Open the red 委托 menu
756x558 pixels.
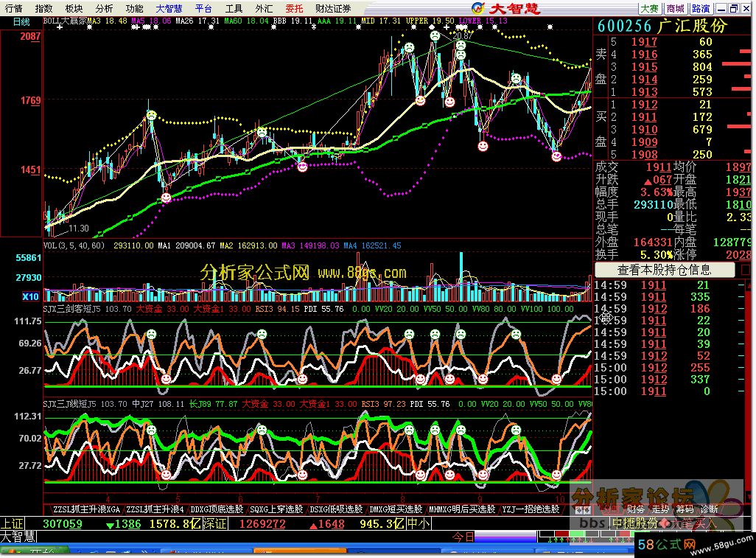293,8
